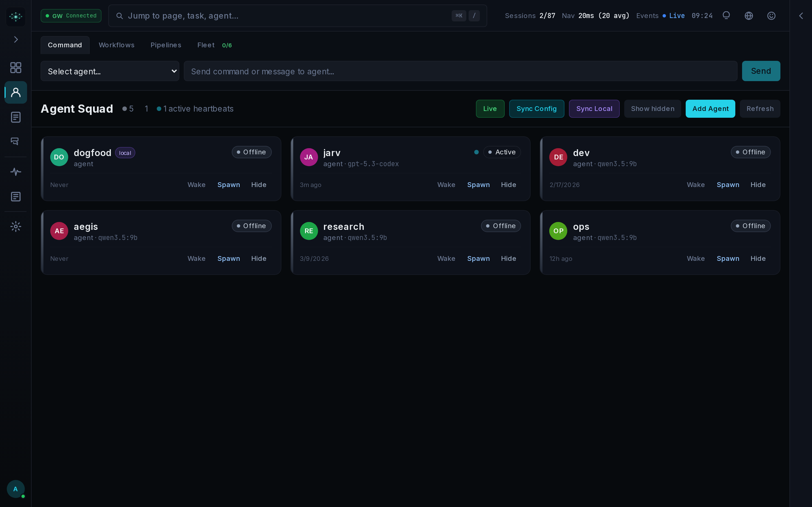This screenshot has height=507, width=812.
Task: Hide the jarv agent card
Action: click(x=508, y=185)
